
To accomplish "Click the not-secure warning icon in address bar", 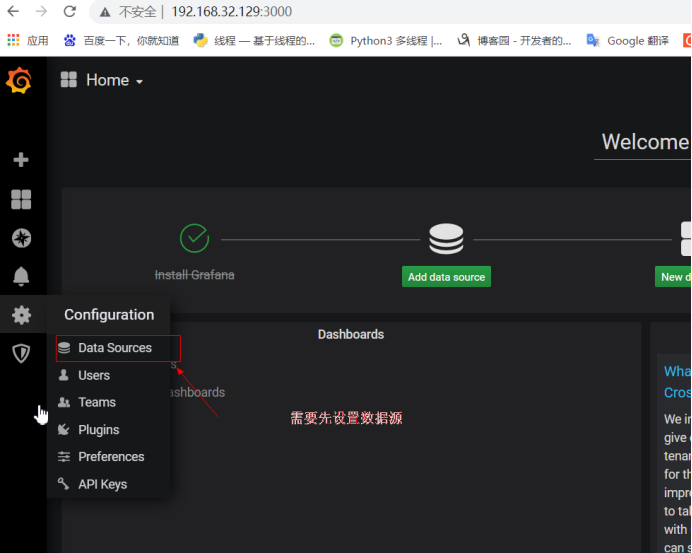I will 105,12.
